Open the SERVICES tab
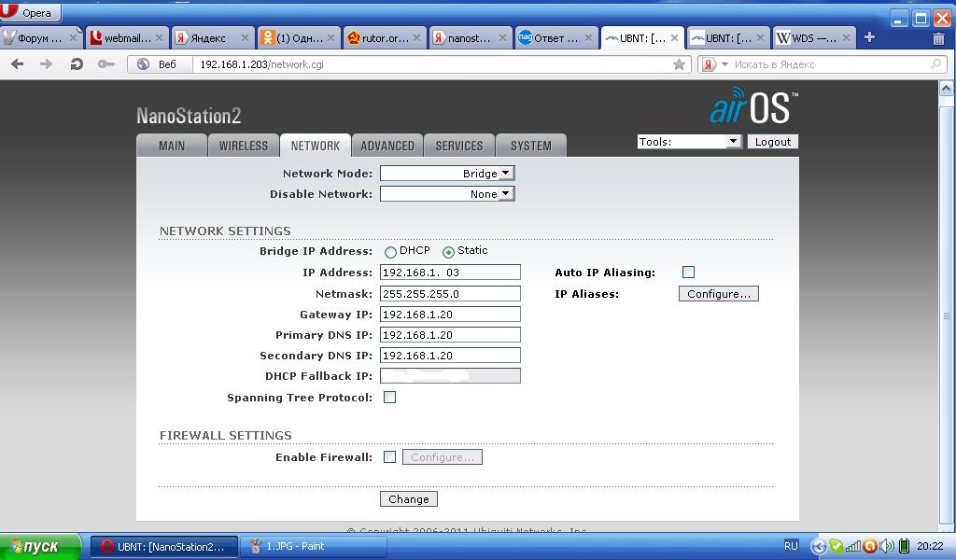Viewport: 956px width, 560px height. pos(459,146)
